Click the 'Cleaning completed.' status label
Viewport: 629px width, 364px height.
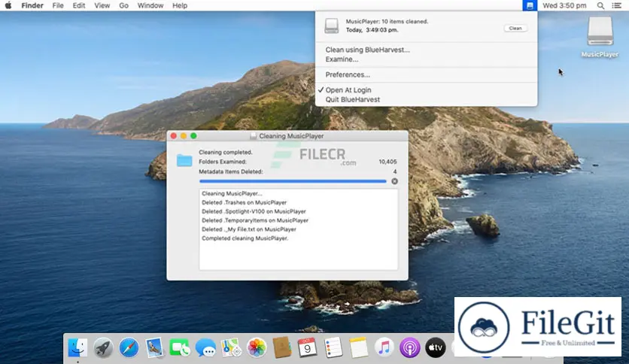pyautogui.click(x=226, y=153)
